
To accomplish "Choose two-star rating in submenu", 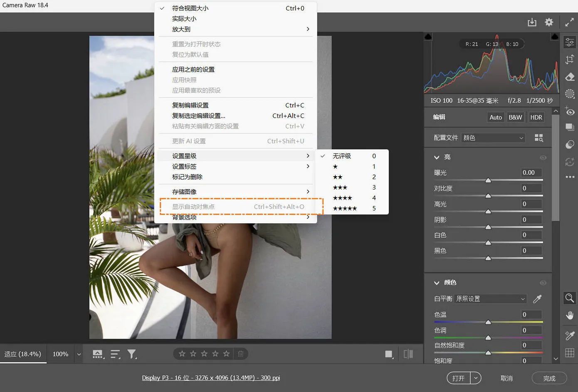I will (352, 177).
